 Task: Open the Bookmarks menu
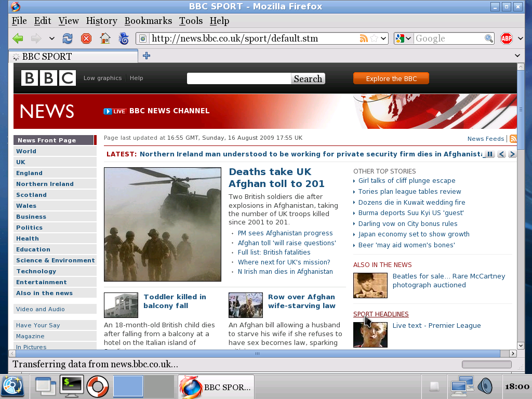[x=148, y=21]
